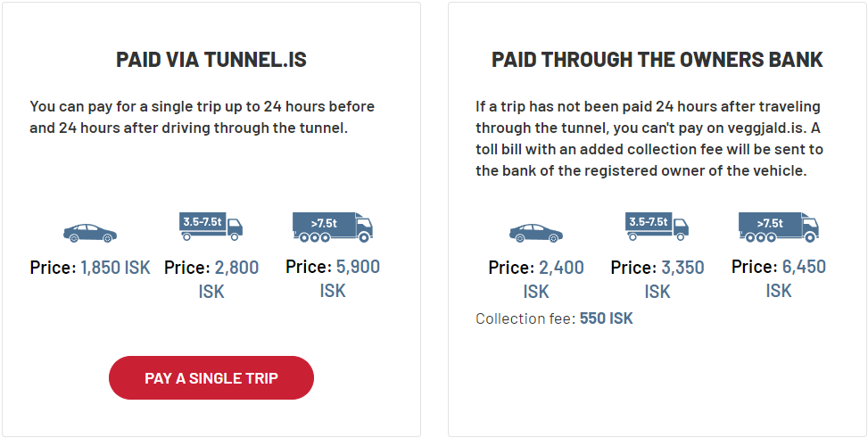Click the >7.5t truck icon in left card
Image resolution: width=868 pixels, height=438 pixels.
click(x=333, y=227)
